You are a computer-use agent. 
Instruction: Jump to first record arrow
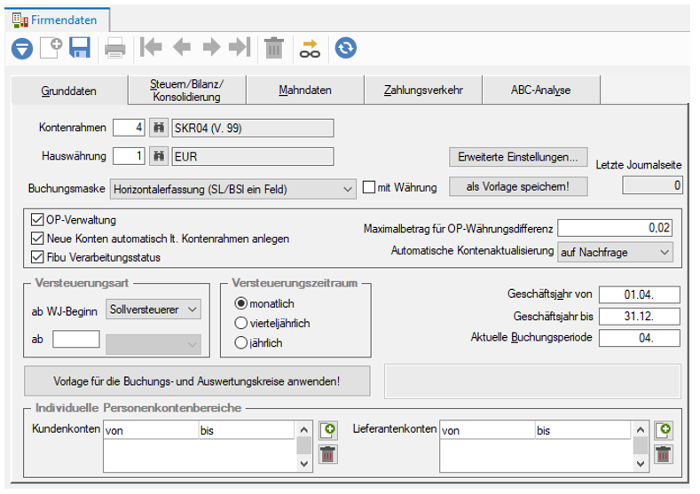click(x=151, y=47)
